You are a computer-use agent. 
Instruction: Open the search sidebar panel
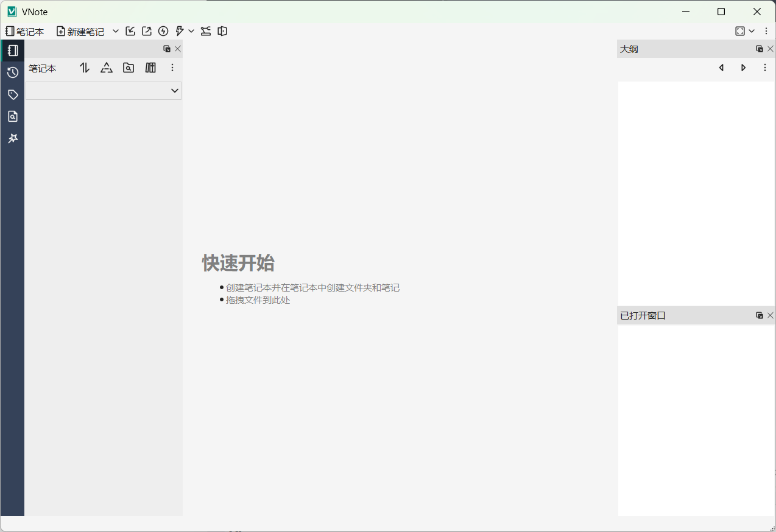tap(13, 116)
